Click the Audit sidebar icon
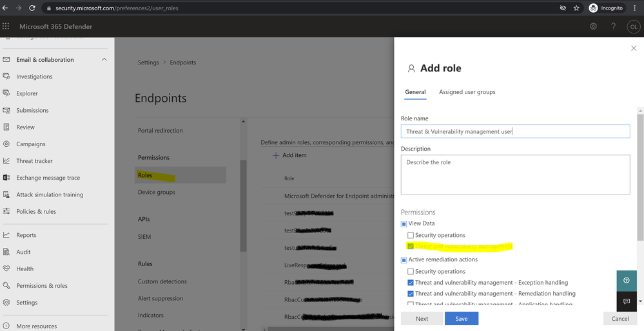The image size is (644, 331). tap(6, 252)
